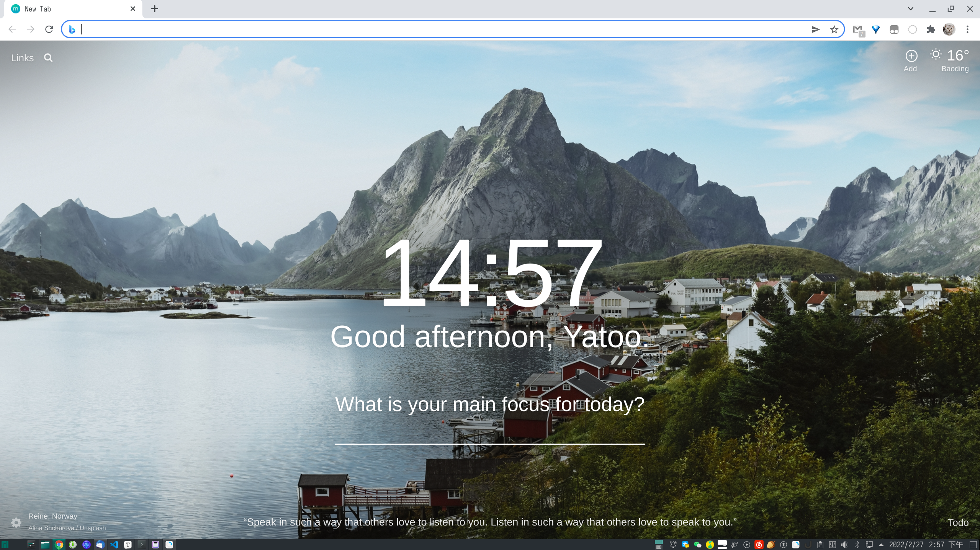Reload the current page
The image size is (980, 550).
[x=49, y=29]
